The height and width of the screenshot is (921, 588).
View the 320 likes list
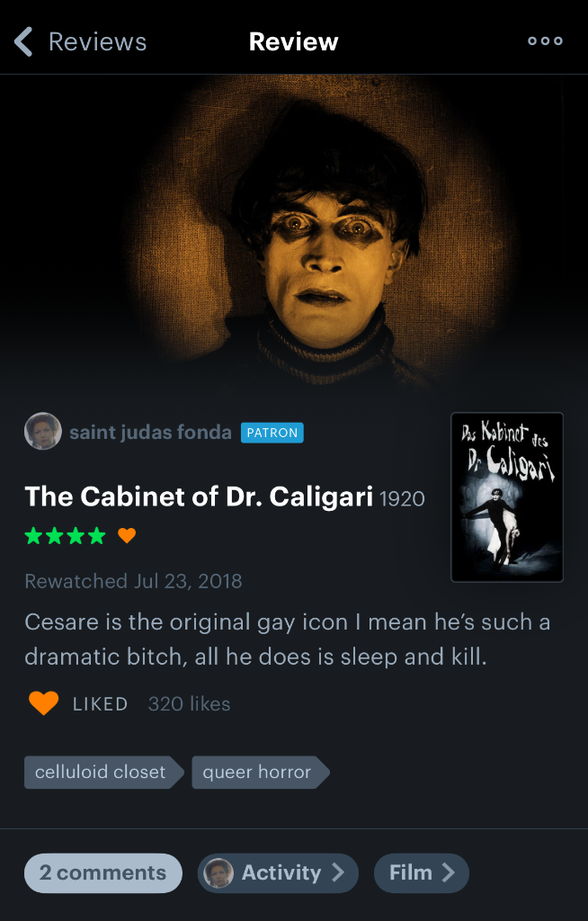(x=189, y=703)
